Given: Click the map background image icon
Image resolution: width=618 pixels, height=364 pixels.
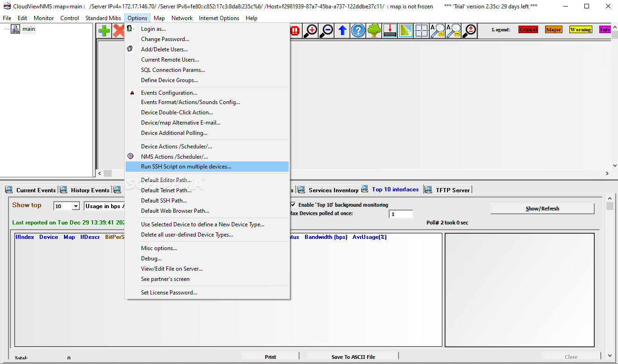Looking at the screenshot, I should pos(406,31).
